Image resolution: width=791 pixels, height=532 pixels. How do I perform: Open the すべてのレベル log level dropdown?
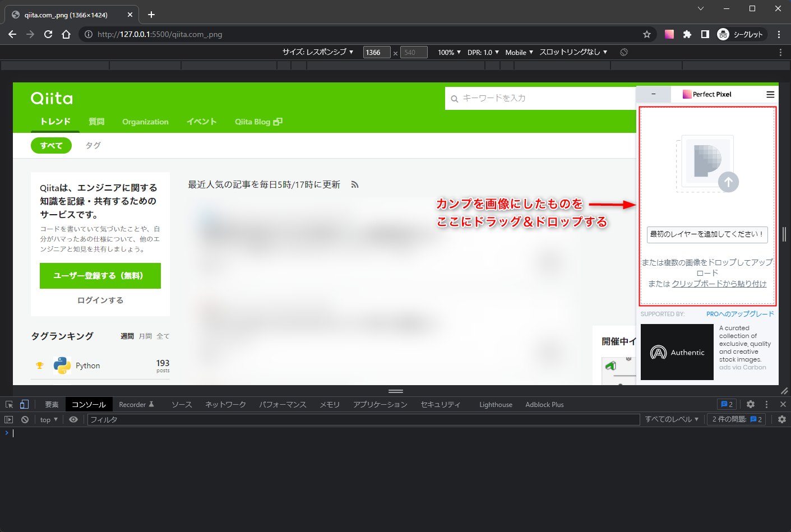click(672, 419)
